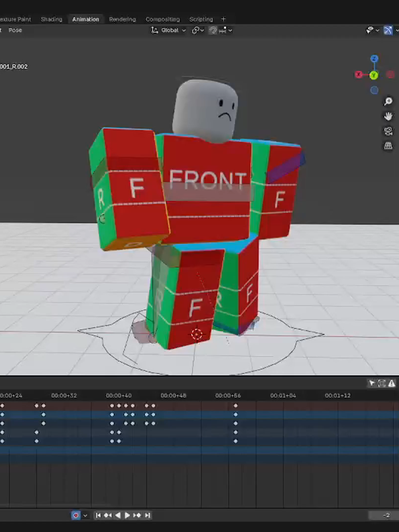Screen dimensions: 399x532
Task: Toggle Show Hidden channels filter
Action: (382, 383)
